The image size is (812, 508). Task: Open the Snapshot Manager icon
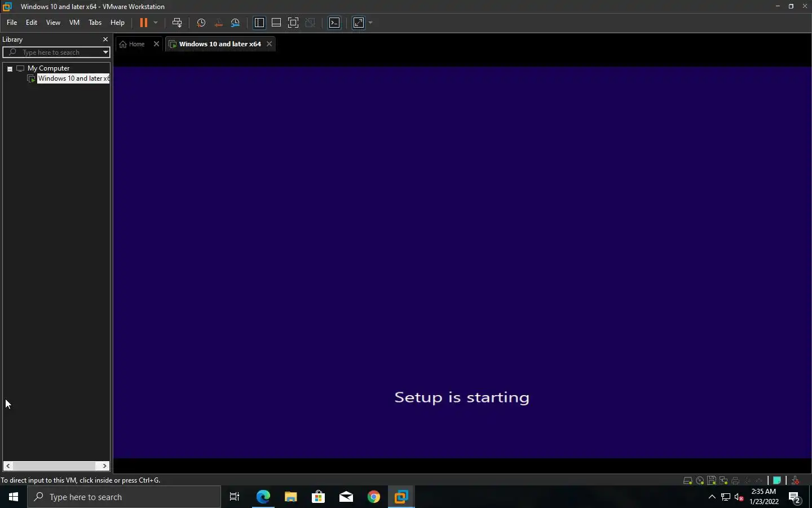[x=236, y=23]
